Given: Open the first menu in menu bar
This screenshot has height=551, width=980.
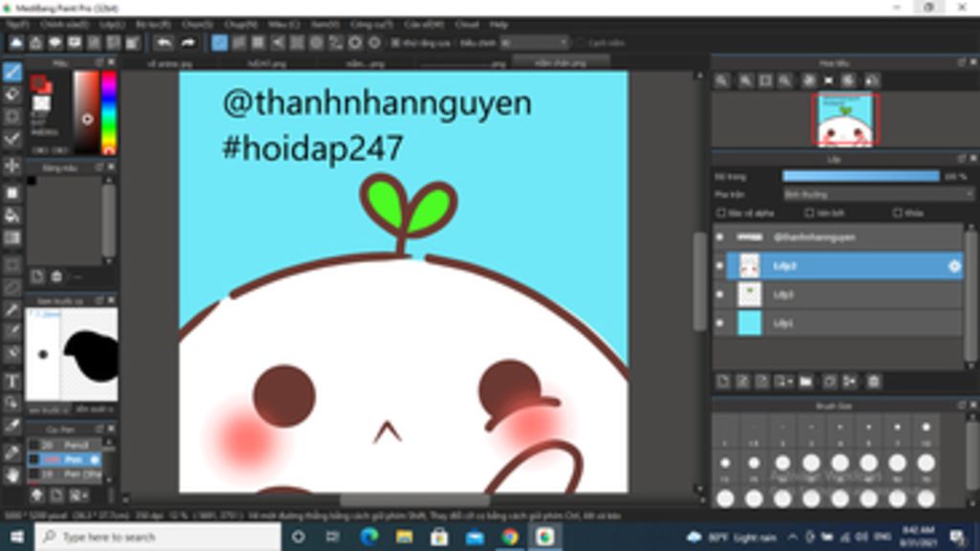Looking at the screenshot, I should pos(17,24).
